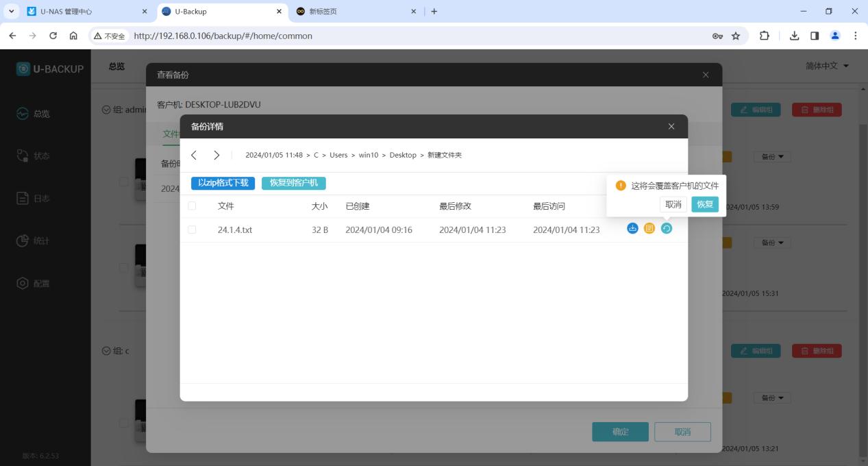Confirm overwrite by clicking 恢复 in popup

705,204
